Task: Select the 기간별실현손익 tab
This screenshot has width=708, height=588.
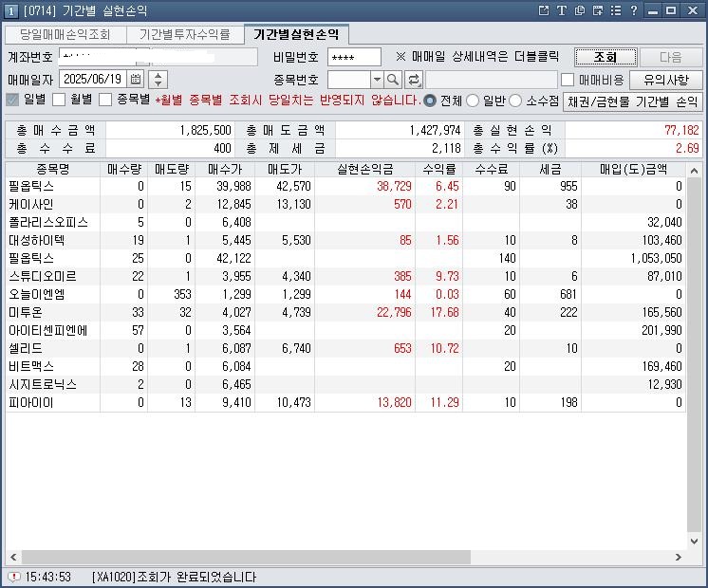Action: [296, 34]
